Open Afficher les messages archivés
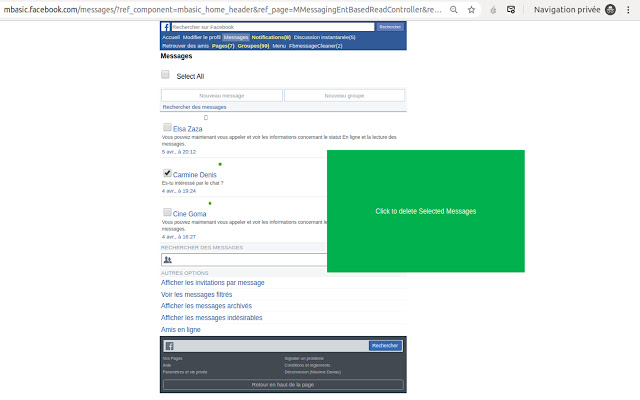This screenshot has height=400, width=640. tap(206, 306)
